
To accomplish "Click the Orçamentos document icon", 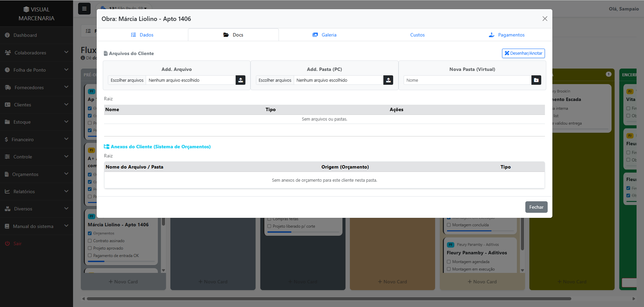I will point(7,174).
